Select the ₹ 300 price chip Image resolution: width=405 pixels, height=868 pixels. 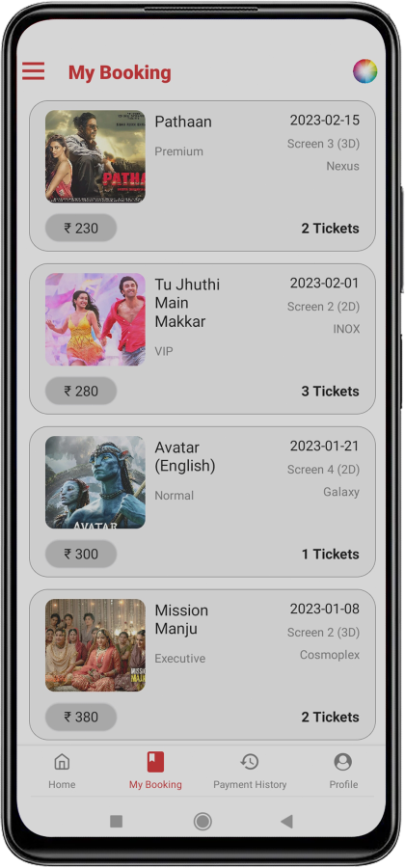(x=81, y=554)
